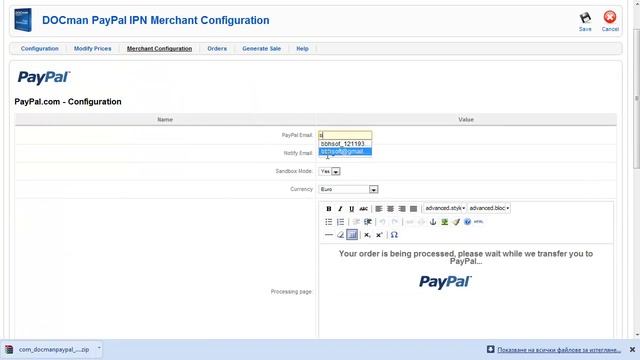Image resolution: width=640 pixels, height=360 pixels.
Task: Click the PayPal logo in the editor
Action: click(x=445, y=282)
